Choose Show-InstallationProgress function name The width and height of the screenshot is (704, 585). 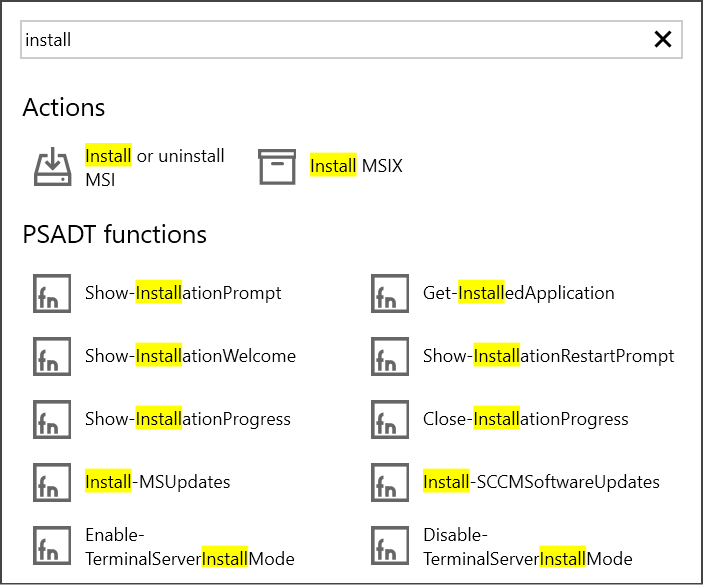[x=188, y=419]
